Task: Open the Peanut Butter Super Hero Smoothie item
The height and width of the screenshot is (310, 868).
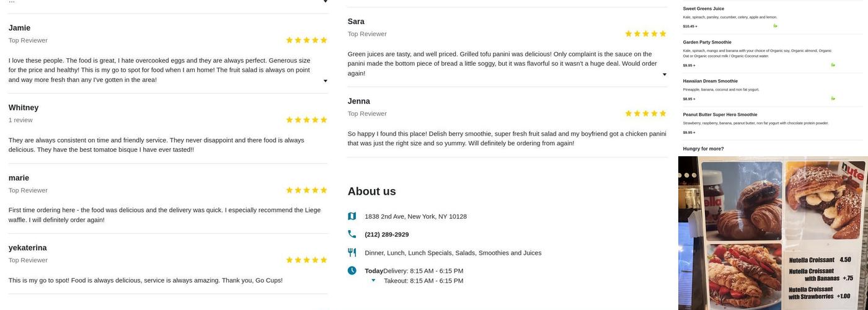Action: (720, 115)
